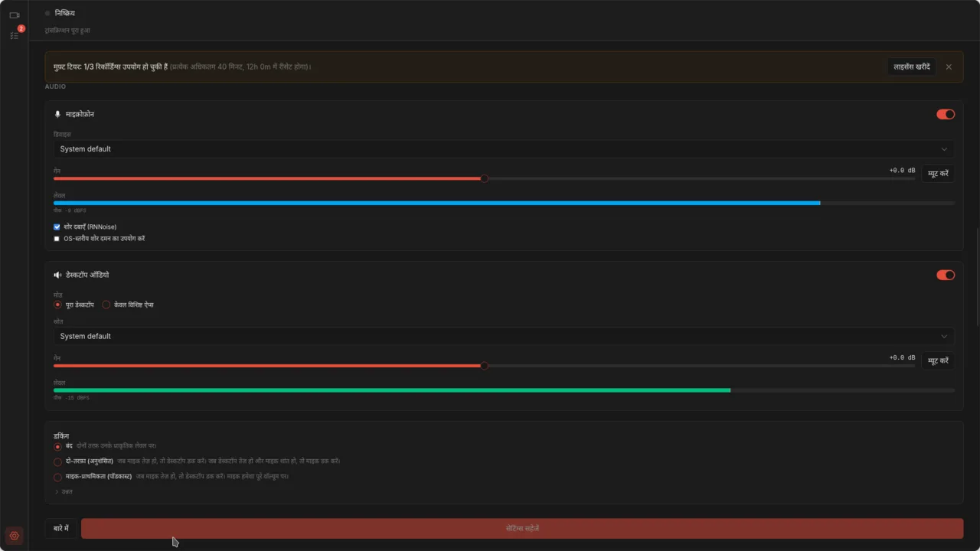Click the डकिंग section heading
This screenshot has height=551, width=980.
tap(61, 435)
